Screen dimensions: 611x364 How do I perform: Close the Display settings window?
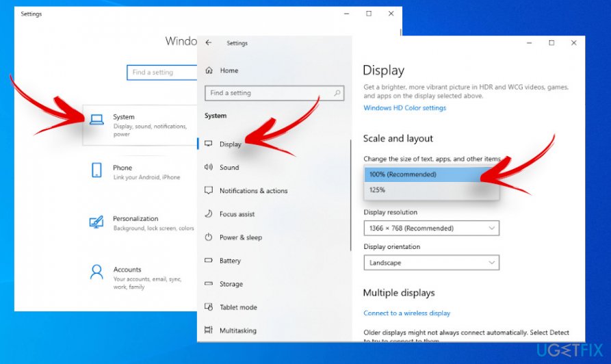point(573,43)
